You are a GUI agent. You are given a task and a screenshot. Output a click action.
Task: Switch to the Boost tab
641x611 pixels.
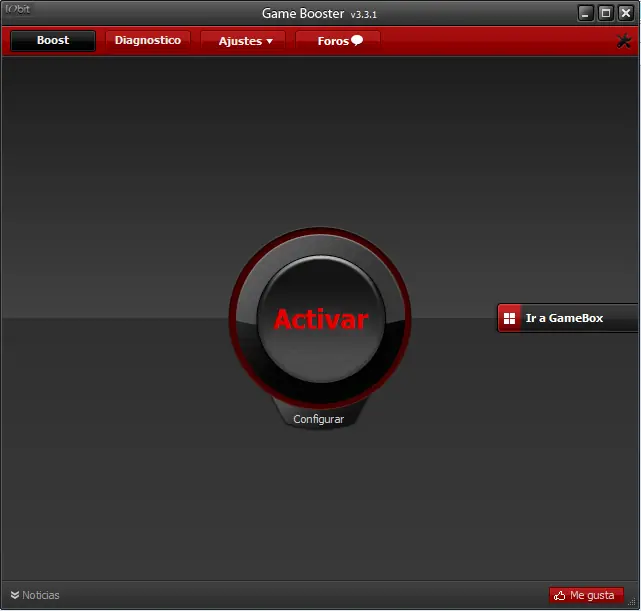pos(53,40)
